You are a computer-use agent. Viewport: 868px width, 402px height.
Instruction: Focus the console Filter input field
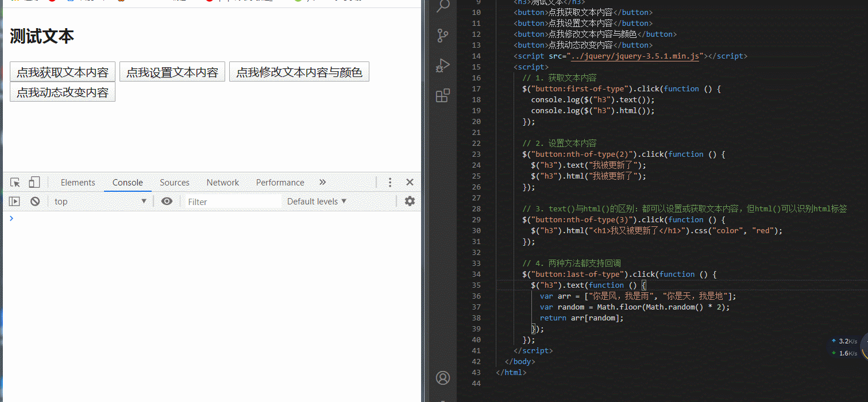pos(233,202)
